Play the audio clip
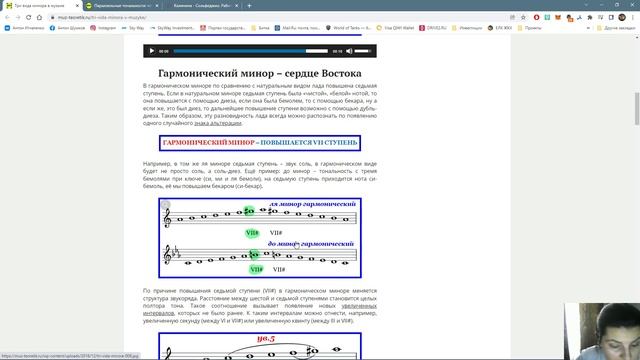The width and height of the screenshot is (640, 360). (x=152, y=51)
